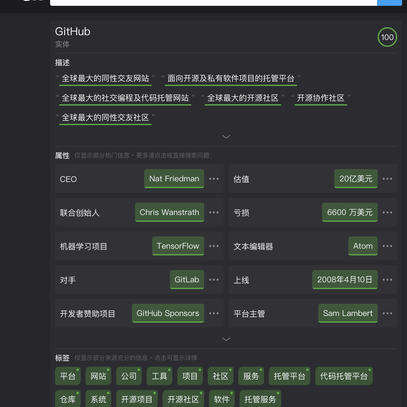This screenshot has height=407, width=407.
Task: Select the 2008年4月10日 value
Action: click(x=345, y=280)
